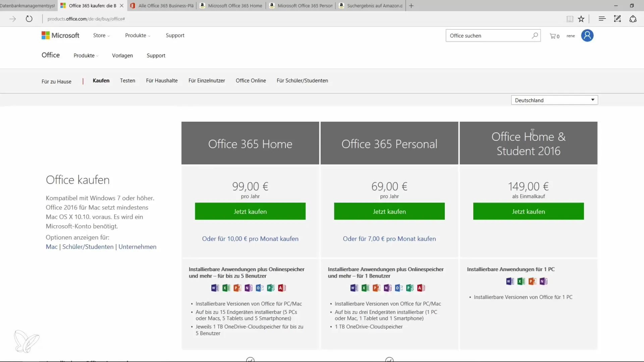Select the Für Einzelnutzer tab
This screenshot has width=644, height=362.
[x=207, y=81]
